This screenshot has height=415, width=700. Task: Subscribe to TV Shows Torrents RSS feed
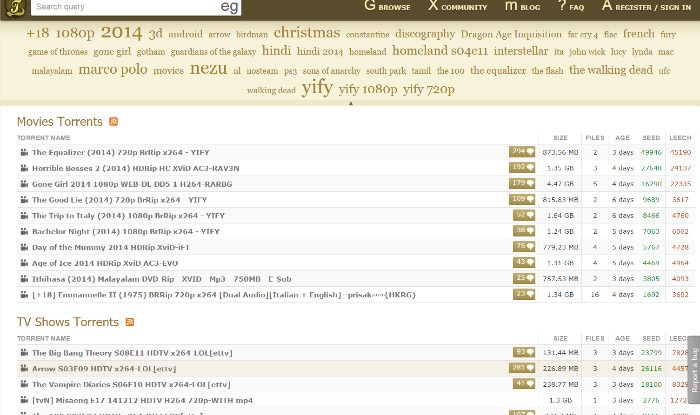point(130,322)
